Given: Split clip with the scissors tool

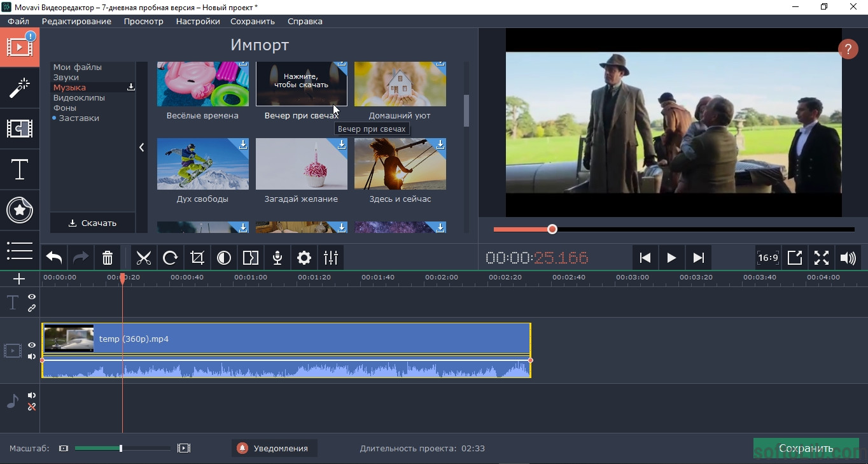Looking at the screenshot, I should click(144, 258).
